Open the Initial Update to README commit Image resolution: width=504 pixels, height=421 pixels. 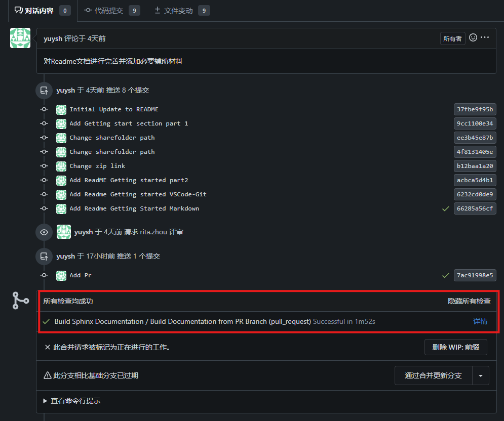[114, 109]
